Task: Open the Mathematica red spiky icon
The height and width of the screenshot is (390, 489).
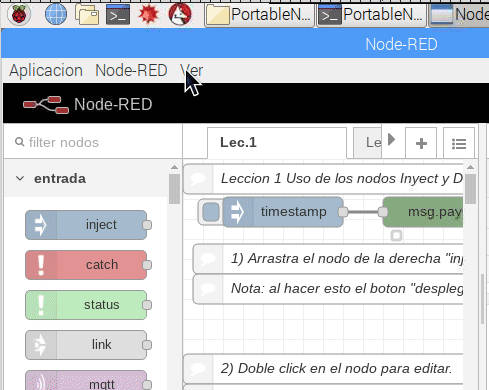Action: 149,14
